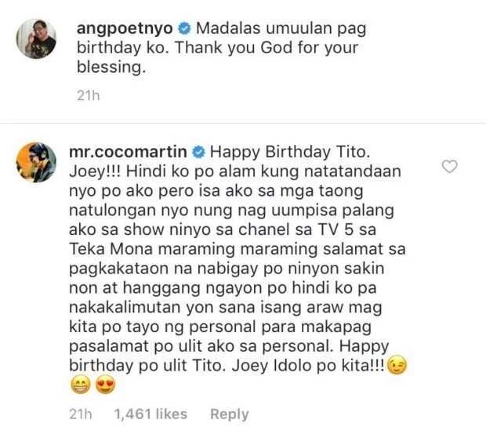Screen dimensions: 486x448
Task: Click the winking face emoji
Action: pyautogui.click(x=397, y=366)
